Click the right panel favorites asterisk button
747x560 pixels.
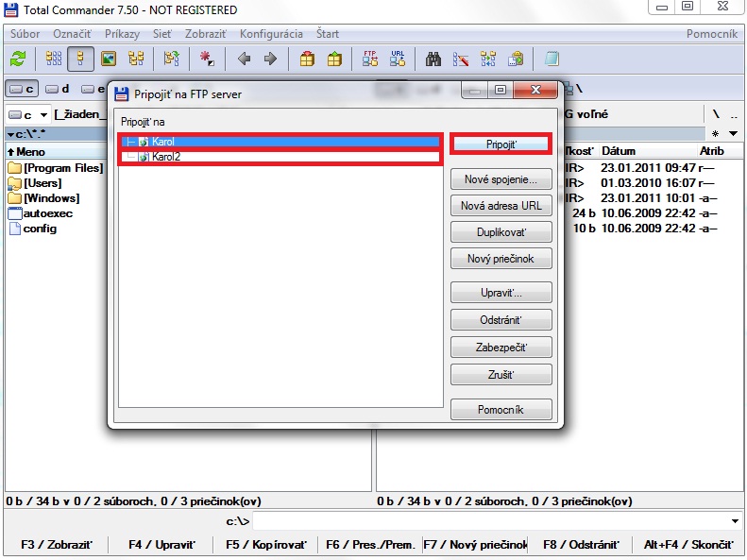click(715, 134)
